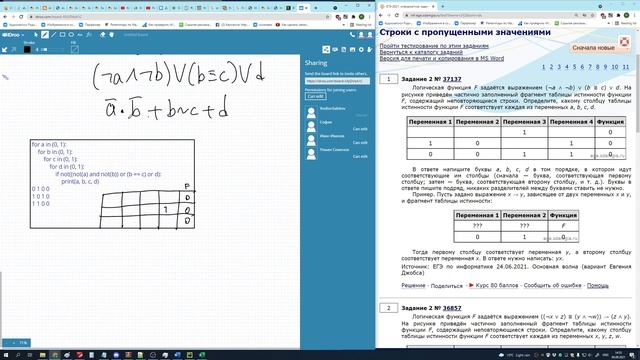Viewport: 640px width, 360px height.
Task: Click the 'Помощь' link under task 1
Action: (598, 285)
